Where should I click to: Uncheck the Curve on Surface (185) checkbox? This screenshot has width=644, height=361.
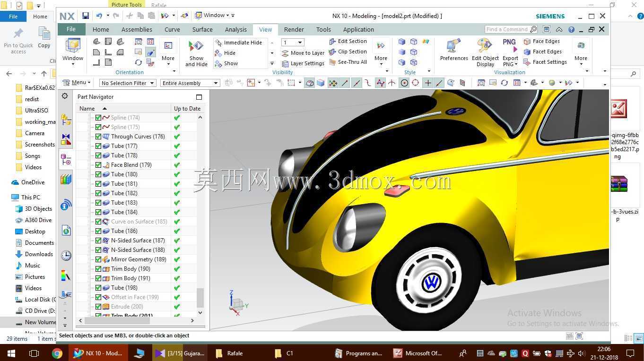click(98, 222)
